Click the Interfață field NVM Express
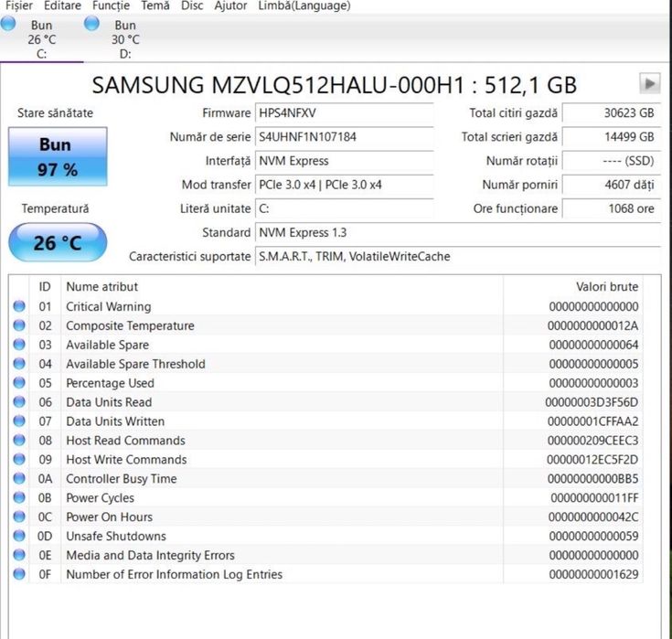This screenshot has width=672, height=639. click(344, 161)
